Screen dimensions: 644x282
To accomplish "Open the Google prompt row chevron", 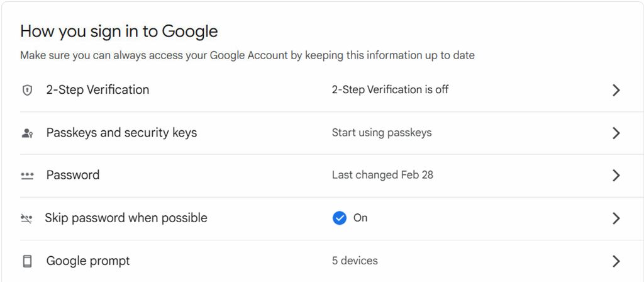I will click(x=616, y=261).
